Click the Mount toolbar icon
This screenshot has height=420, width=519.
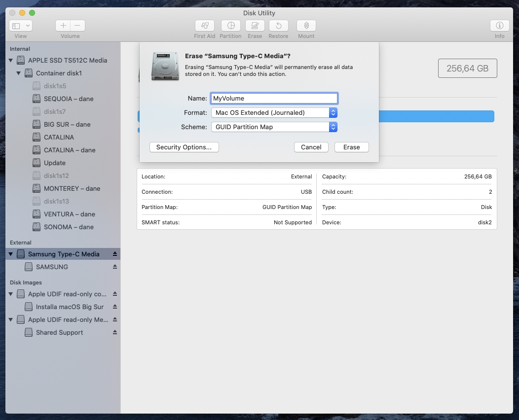click(306, 26)
